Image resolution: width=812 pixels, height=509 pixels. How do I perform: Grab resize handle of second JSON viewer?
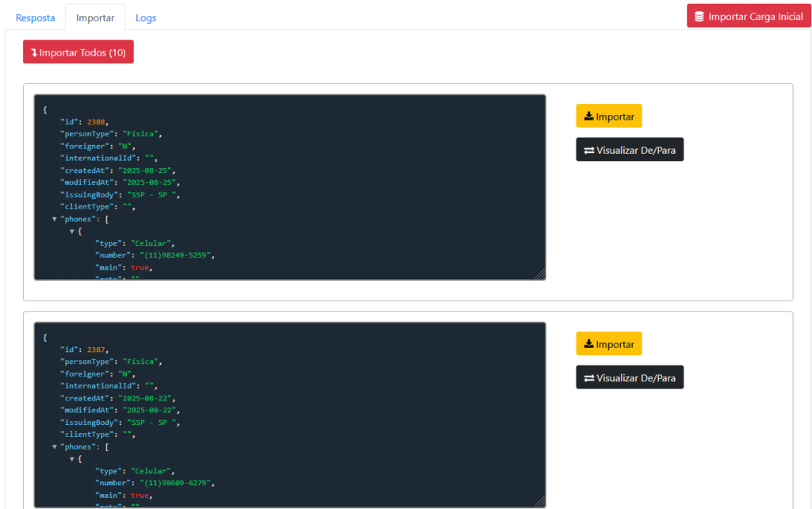click(540, 502)
